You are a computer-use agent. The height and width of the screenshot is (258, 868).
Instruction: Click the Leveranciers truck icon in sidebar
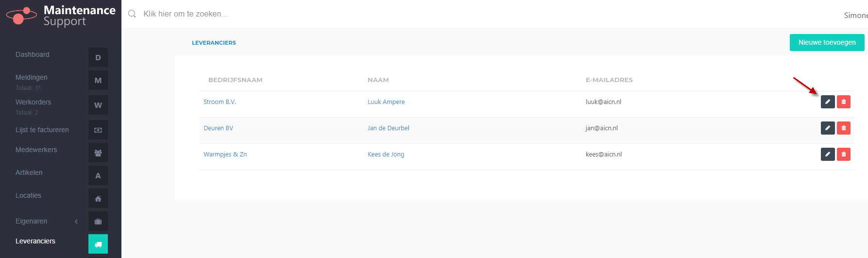tap(98, 244)
